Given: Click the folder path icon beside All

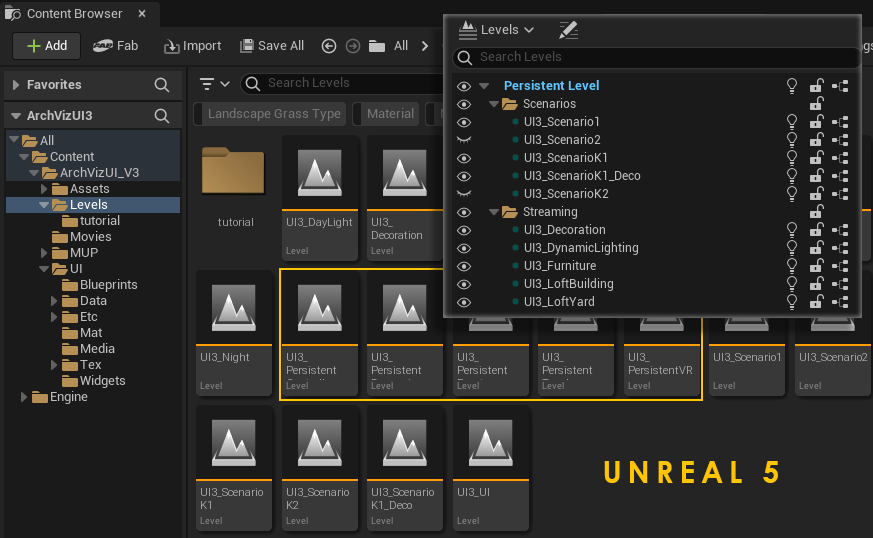Looking at the screenshot, I should tap(377, 46).
